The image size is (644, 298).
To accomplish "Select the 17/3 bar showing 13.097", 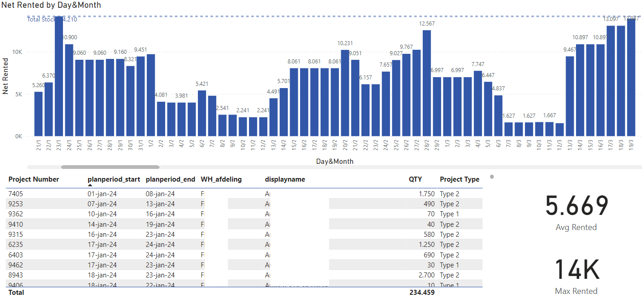I will coord(610,81).
